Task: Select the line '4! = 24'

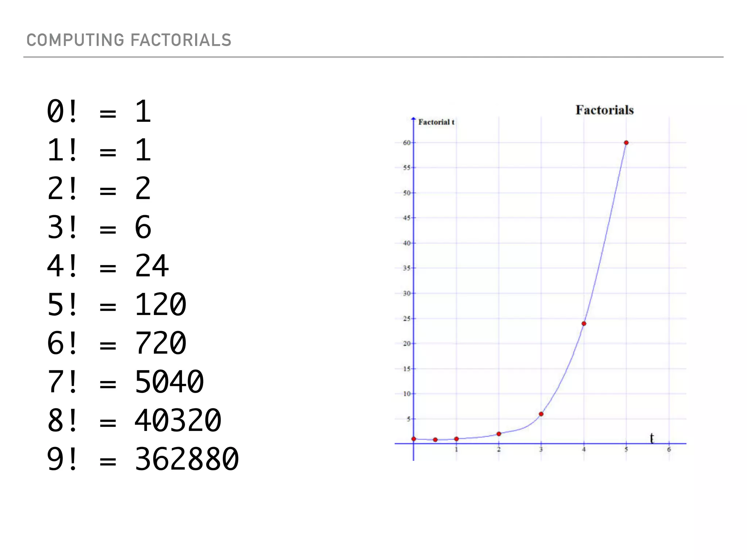Action: click(x=108, y=266)
